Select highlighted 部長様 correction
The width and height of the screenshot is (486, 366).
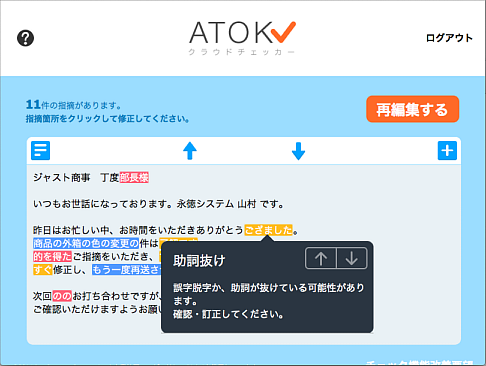point(134,178)
